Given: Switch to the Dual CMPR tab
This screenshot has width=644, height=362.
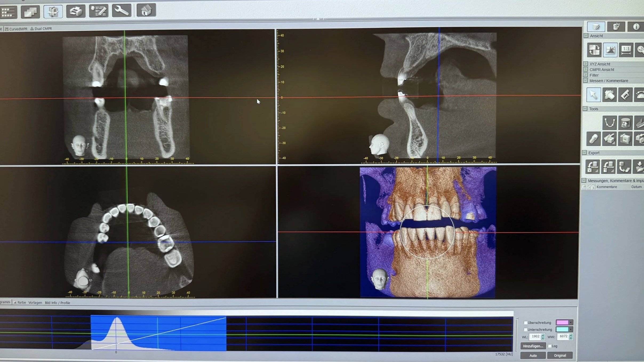Looking at the screenshot, I should click(42, 28).
